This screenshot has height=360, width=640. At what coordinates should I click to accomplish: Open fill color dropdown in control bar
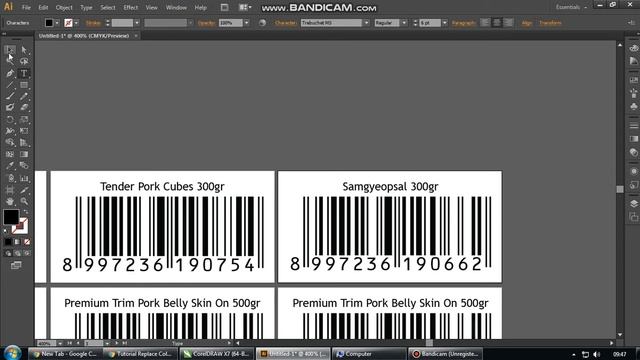pos(57,23)
